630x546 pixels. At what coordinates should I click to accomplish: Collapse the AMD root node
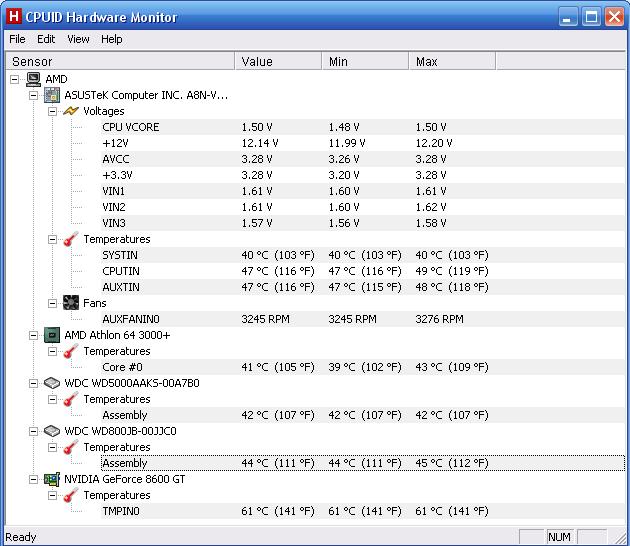[14, 79]
